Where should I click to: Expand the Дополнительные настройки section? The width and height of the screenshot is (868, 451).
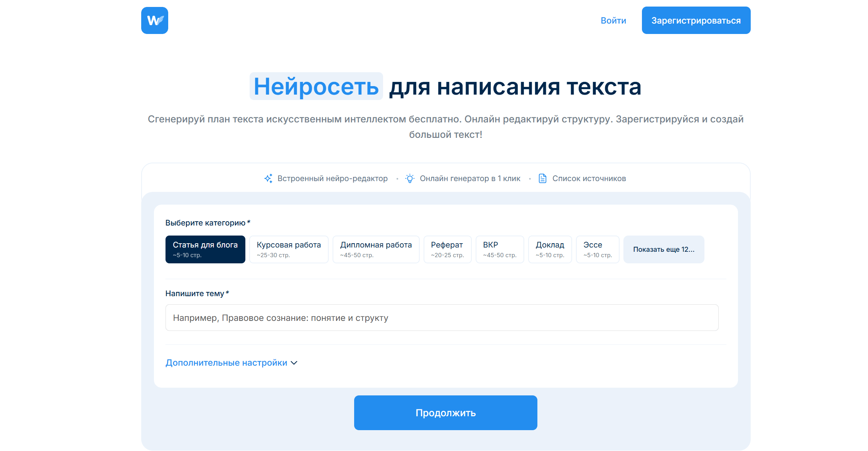point(226,363)
